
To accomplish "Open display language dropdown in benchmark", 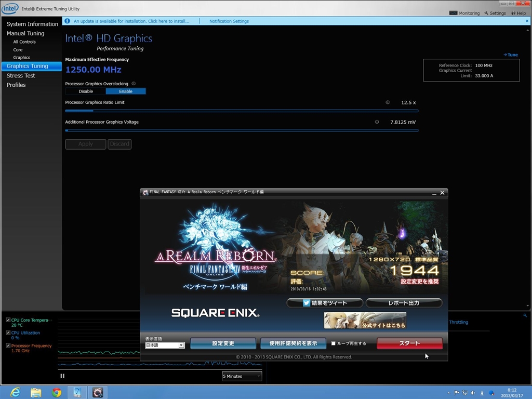I will pyautogui.click(x=165, y=345).
